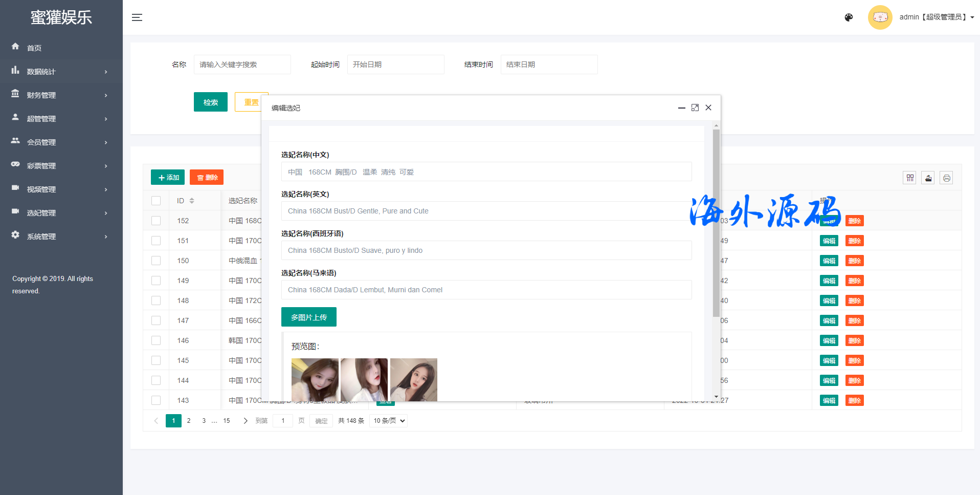Open the 首页 menu item
The image size is (980, 495).
pos(34,48)
